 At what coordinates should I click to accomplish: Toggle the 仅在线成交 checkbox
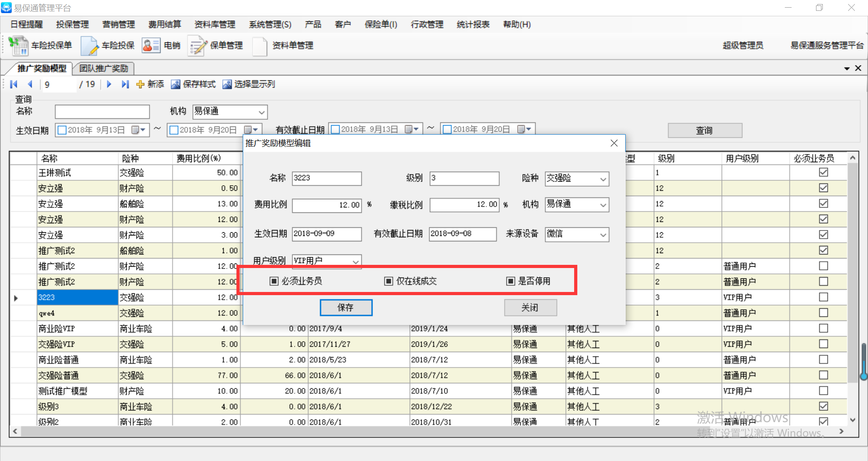click(x=388, y=281)
